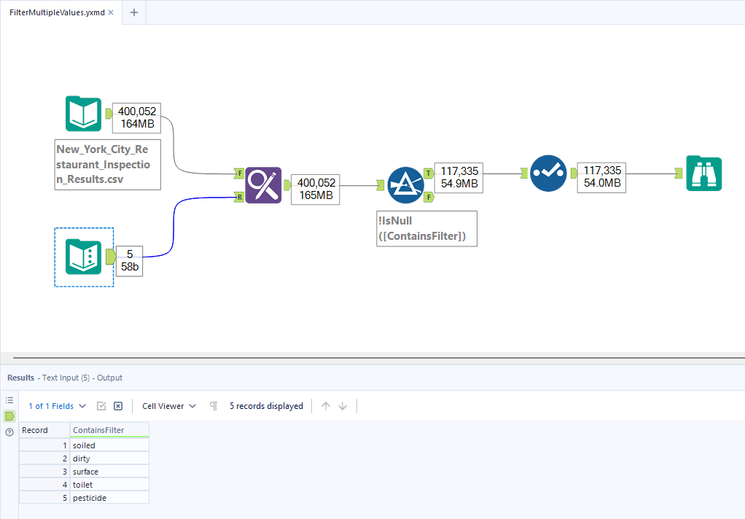Select the Find Replace tool

coord(263,185)
